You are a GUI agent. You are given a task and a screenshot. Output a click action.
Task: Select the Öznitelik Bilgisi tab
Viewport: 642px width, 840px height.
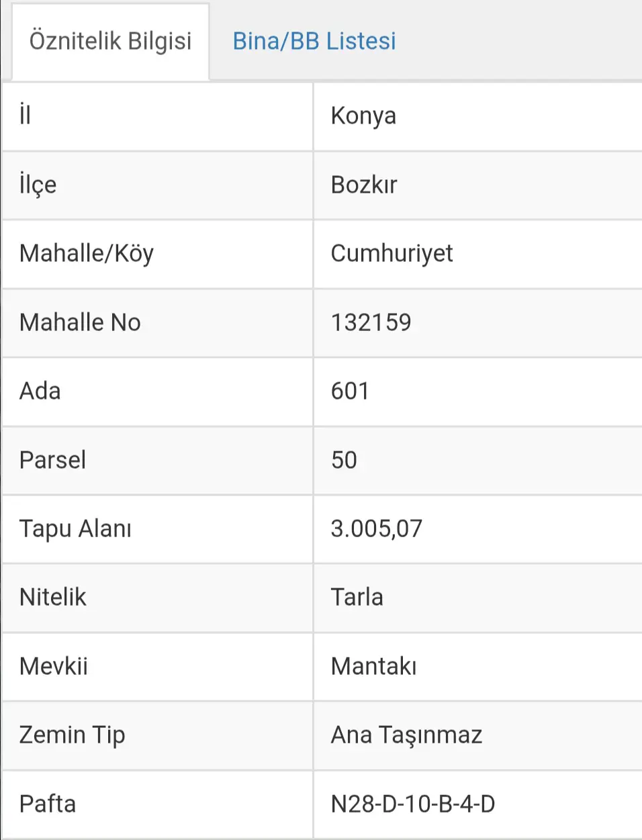pyautogui.click(x=111, y=41)
